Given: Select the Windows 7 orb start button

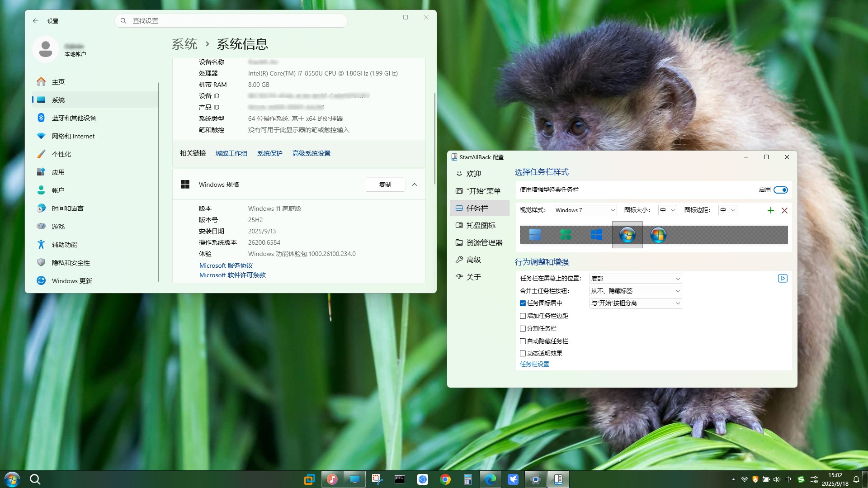Looking at the screenshot, I should click(627, 235).
